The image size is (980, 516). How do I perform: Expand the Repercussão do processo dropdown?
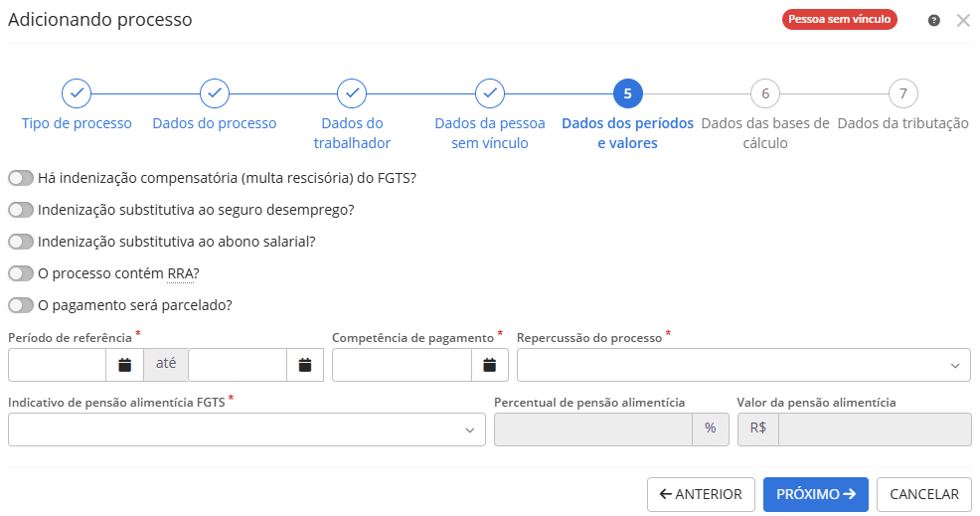click(x=743, y=365)
